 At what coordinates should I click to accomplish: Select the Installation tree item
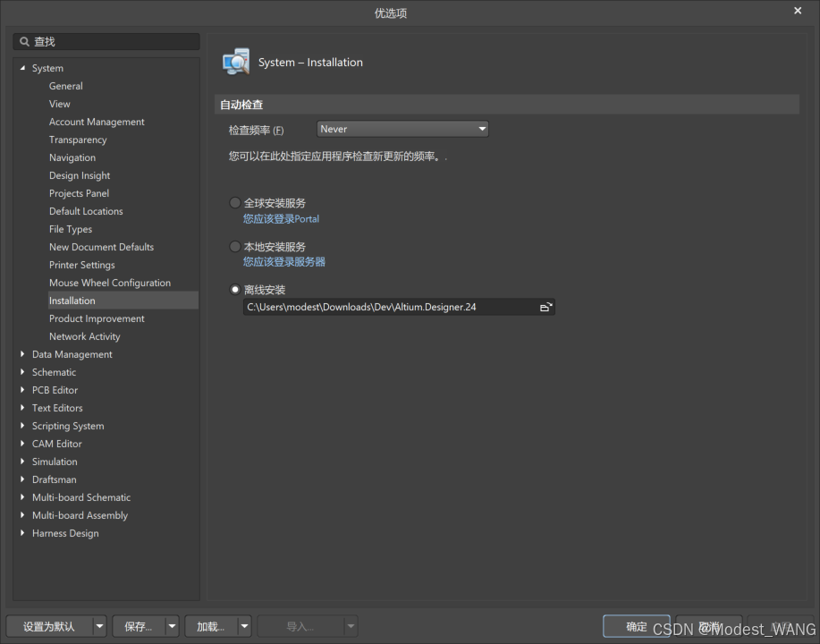[123, 301]
